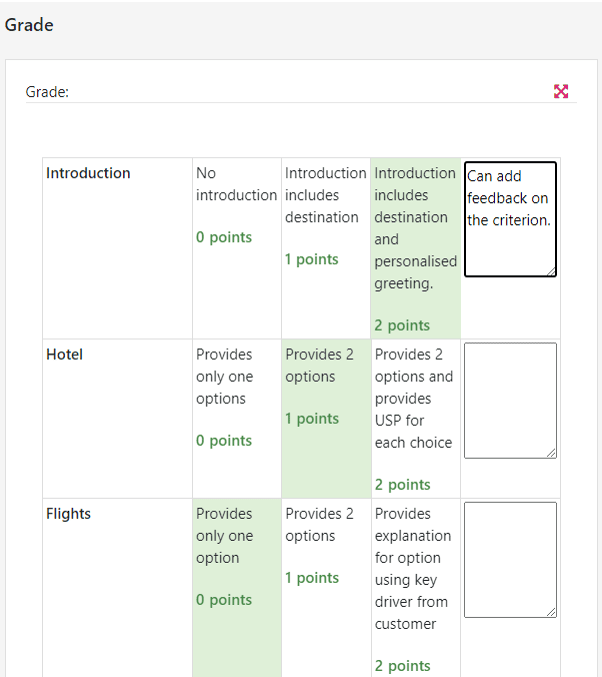Select 'Introduction includes destination' 1 point level
This screenshot has height=677, width=602.
tap(325, 215)
